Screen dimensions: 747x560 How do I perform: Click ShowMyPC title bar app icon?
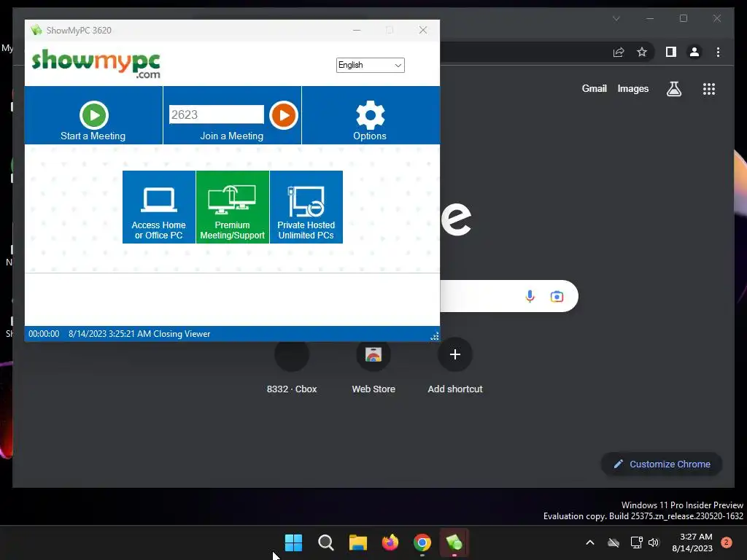(36, 30)
